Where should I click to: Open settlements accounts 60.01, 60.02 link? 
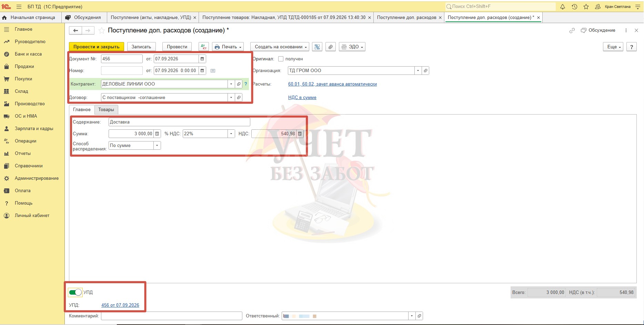(x=332, y=84)
